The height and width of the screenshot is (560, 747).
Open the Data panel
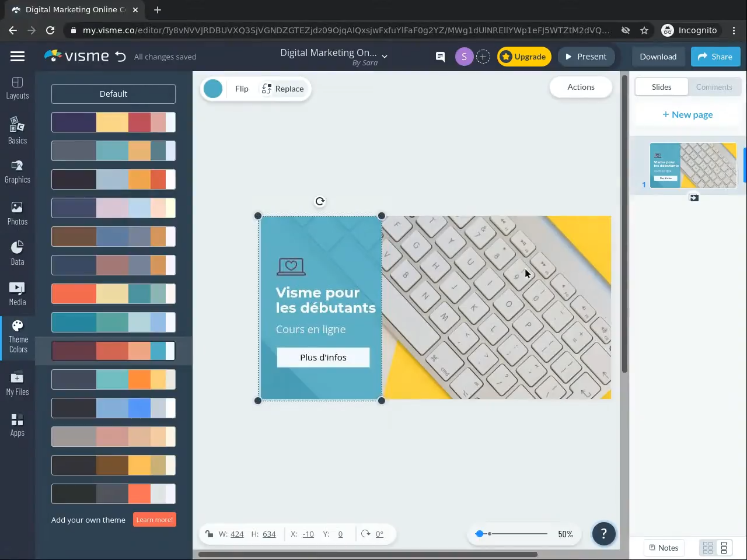pos(18,253)
